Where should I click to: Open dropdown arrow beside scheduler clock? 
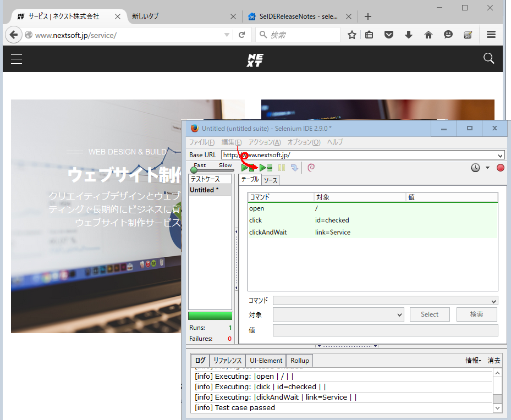pyautogui.click(x=487, y=168)
